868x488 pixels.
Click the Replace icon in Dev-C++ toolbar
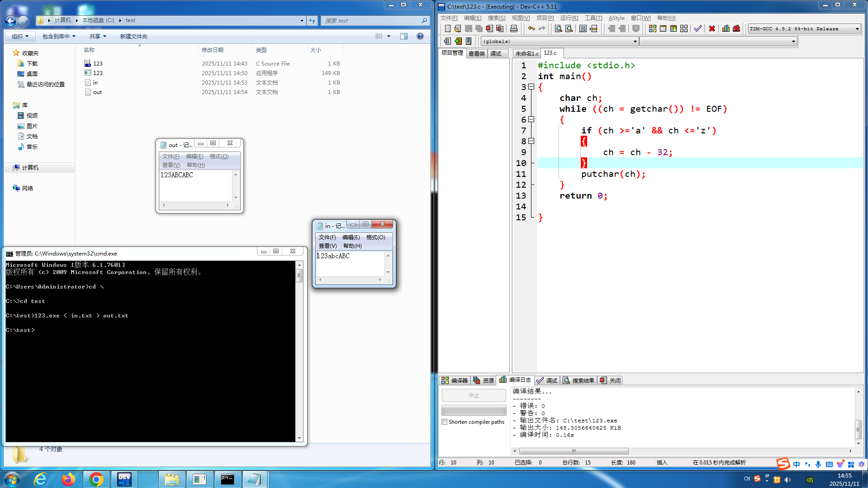coord(569,28)
